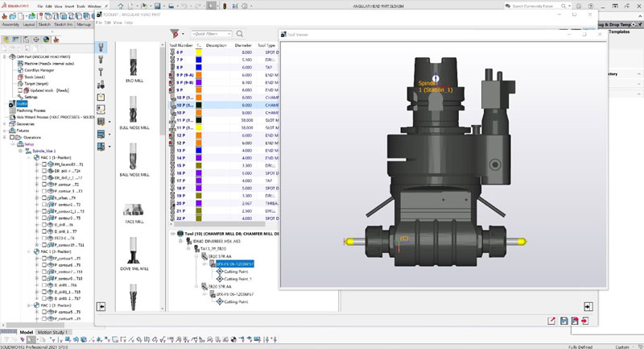Viewport: 644px width, 349px height.
Task: Click the yellow color swatch of tool 6 P
Action: (198, 52)
